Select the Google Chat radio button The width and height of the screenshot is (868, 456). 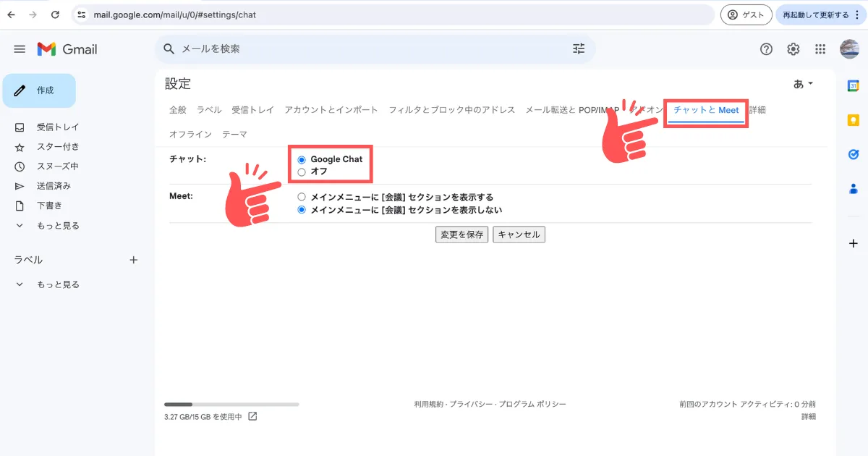coord(302,159)
